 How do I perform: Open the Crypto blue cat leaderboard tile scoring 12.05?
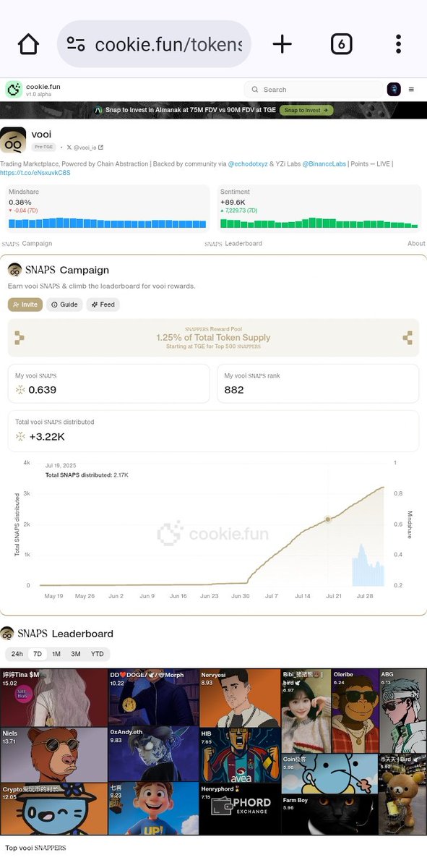click(x=54, y=809)
